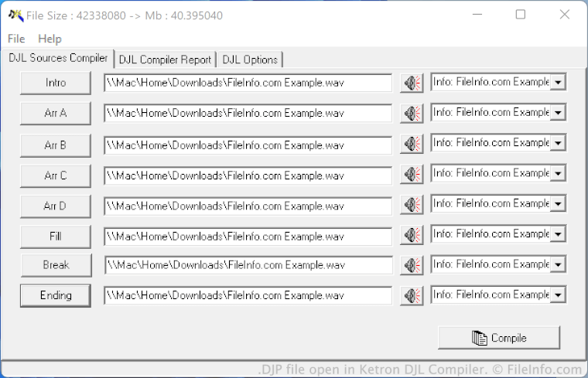This screenshot has width=588, height=378.
Task: Open the File menu
Action: click(x=16, y=39)
